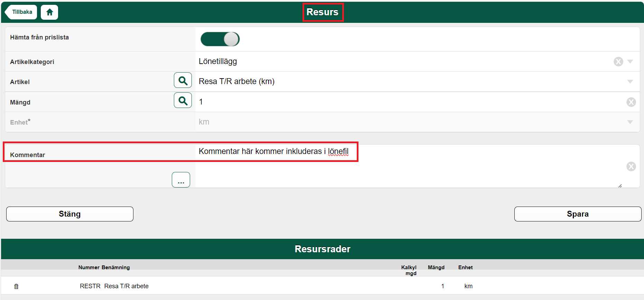Grab the Kommentar textarea resize handle
This screenshot has width=644, height=300.
[x=620, y=186]
